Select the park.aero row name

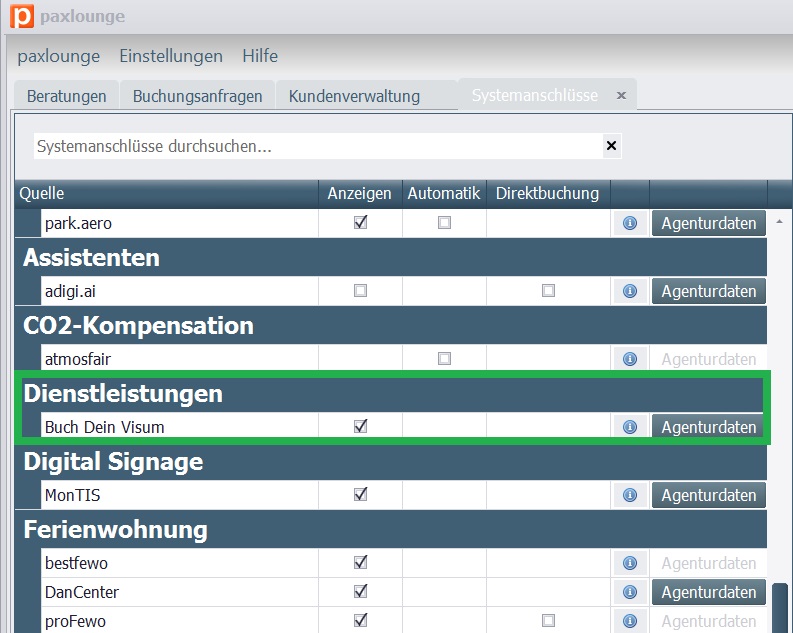pyautogui.click(x=78, y=223)
